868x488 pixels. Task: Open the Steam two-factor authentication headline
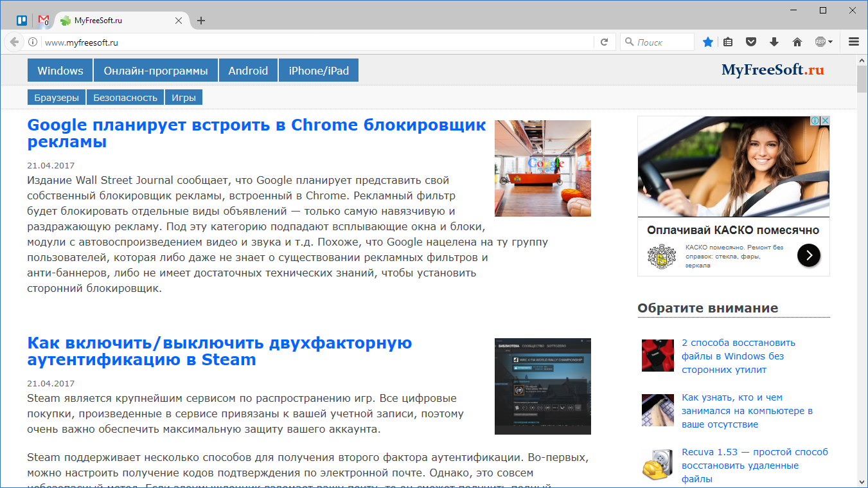(x=220, y=351)
